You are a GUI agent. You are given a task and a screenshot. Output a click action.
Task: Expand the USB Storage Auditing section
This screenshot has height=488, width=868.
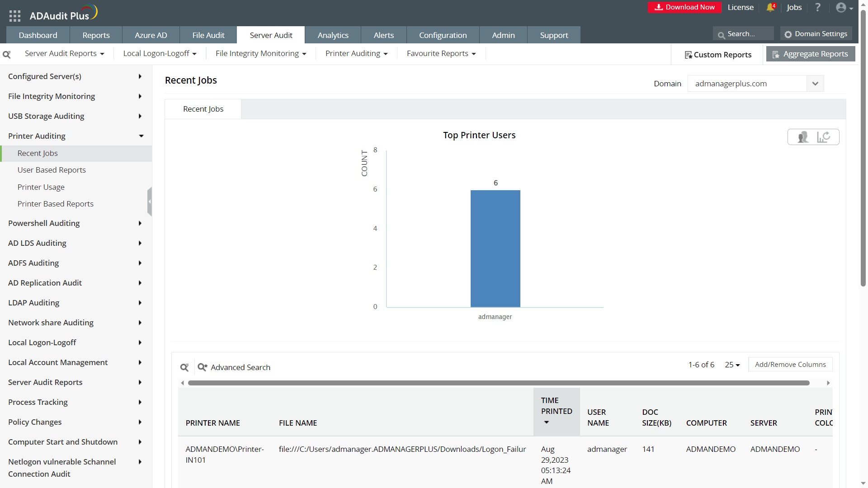140,116
